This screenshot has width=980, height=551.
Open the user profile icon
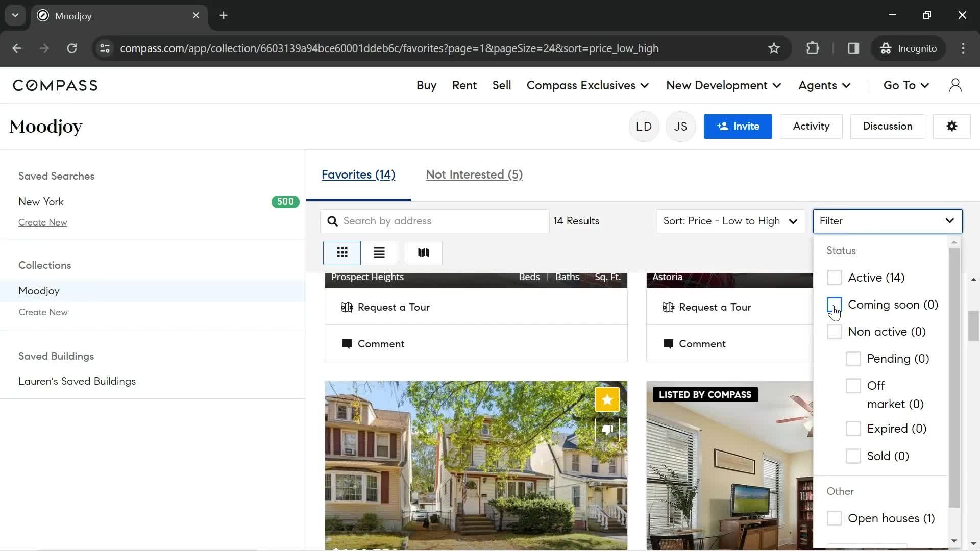coord(955,85)
